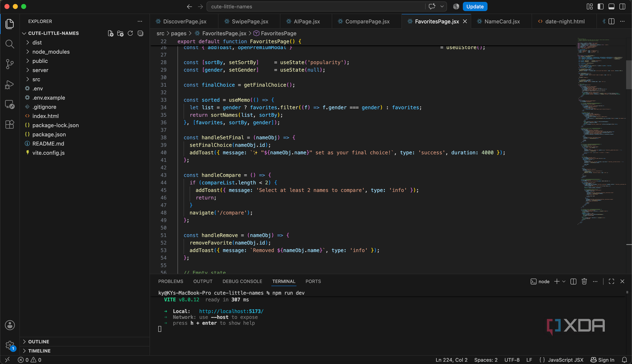Open the DEBUG CONSOLE panel tab
Screen dimensions: 632x364
click(x=242, y=281)
